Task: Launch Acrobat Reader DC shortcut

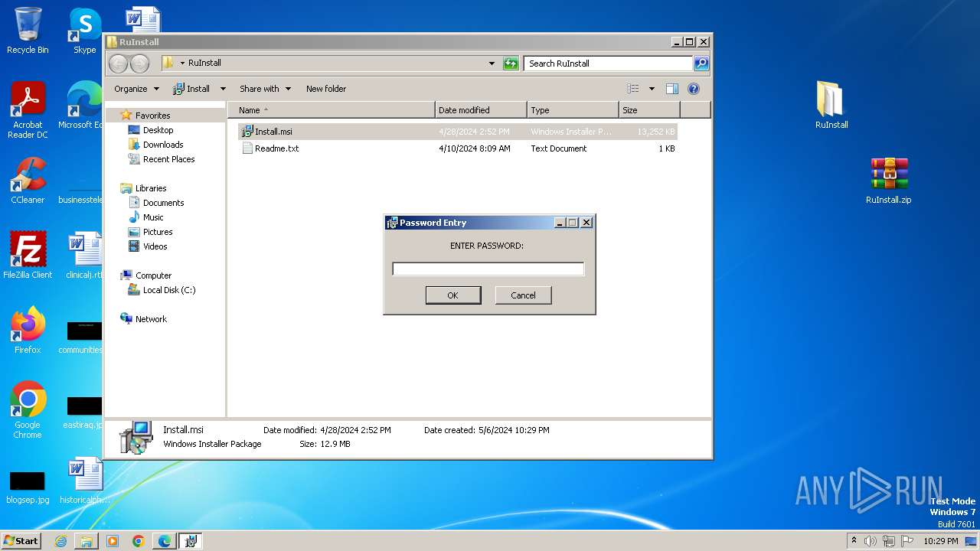Action: [28, 110]
